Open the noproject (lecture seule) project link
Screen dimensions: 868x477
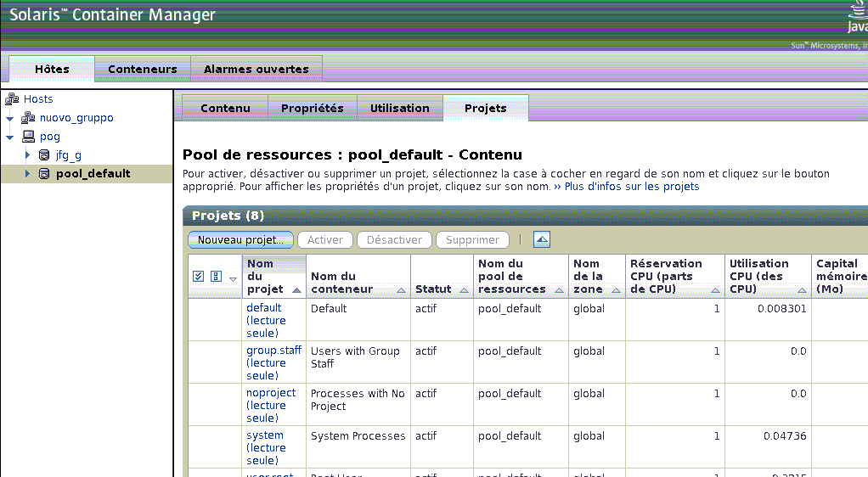pos(271,405)
